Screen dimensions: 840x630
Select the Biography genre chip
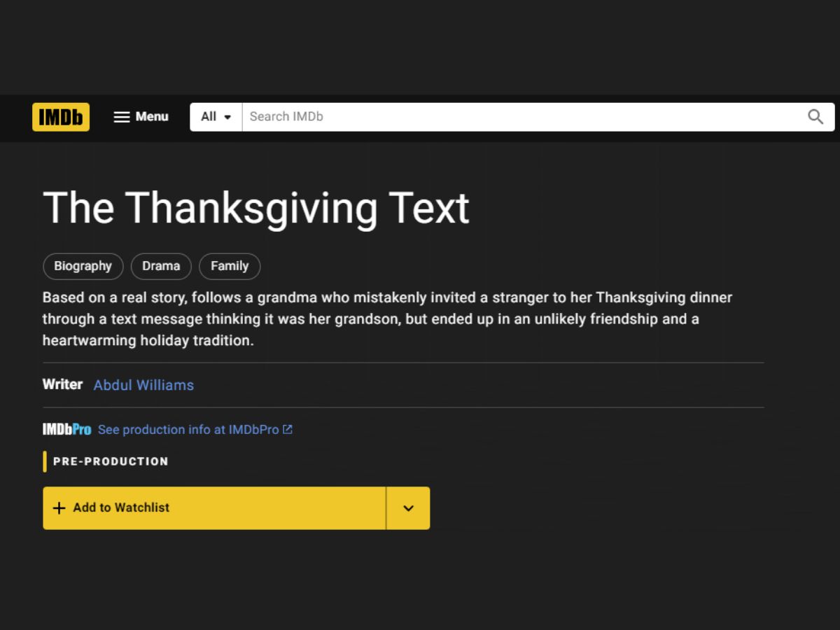(83, 266)
